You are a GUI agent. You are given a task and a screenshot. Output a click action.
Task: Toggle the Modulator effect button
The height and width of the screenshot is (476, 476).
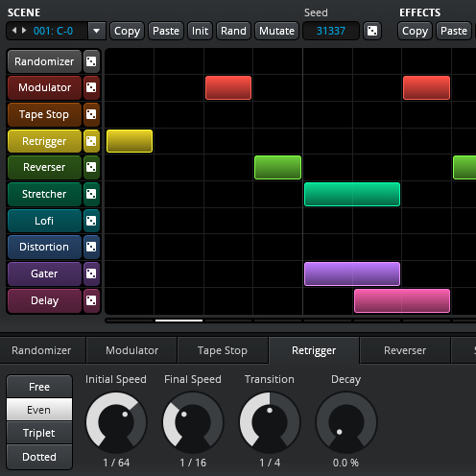[44, 87]
